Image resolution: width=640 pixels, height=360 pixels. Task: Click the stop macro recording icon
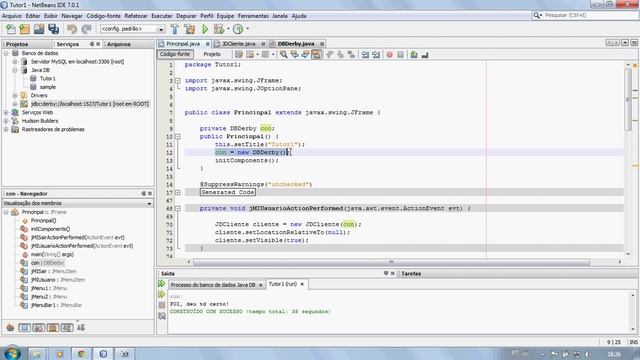coord(400,55)
